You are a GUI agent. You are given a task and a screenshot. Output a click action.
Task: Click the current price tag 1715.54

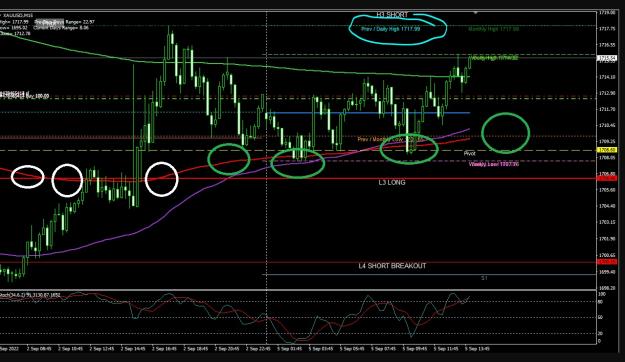[x=607, y=58]
